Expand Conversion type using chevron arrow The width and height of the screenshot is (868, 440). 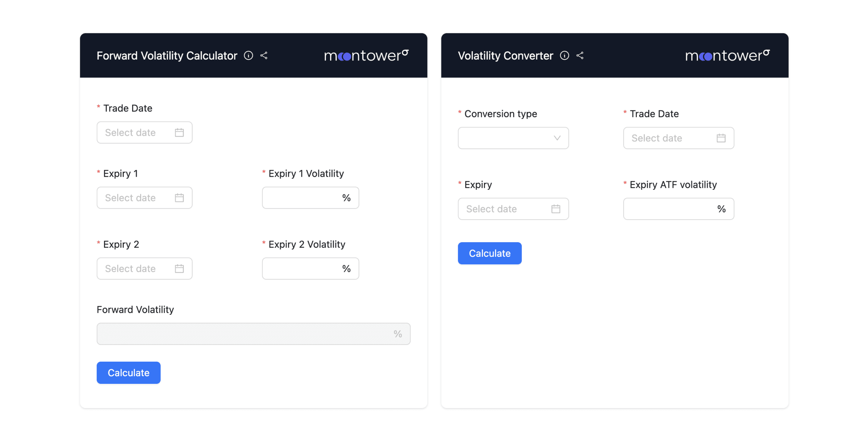click(557, 138)
